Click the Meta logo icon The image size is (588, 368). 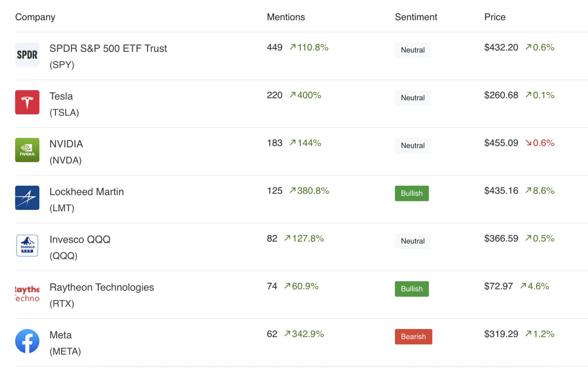tap(27, 341)
